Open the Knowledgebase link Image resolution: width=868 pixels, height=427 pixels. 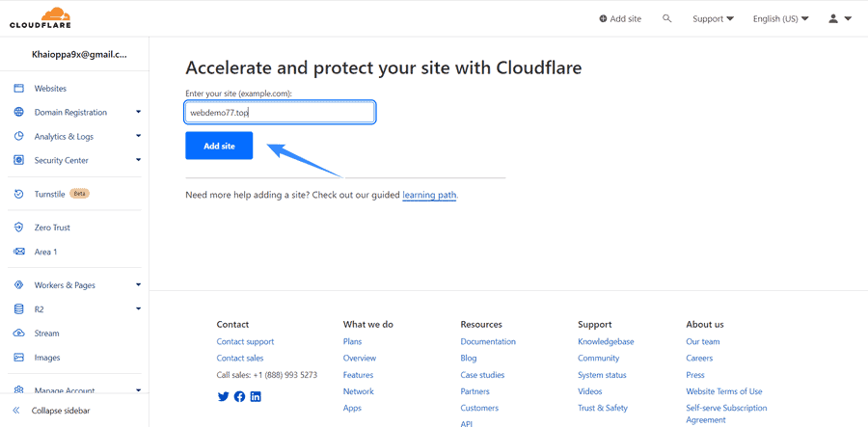click(606, 342)
